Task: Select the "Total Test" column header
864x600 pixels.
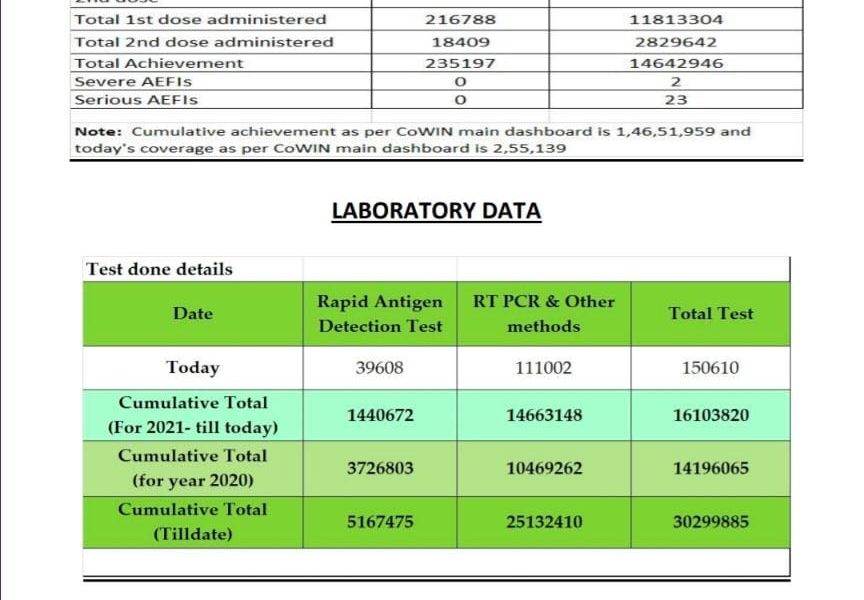Action: point(711,313)
